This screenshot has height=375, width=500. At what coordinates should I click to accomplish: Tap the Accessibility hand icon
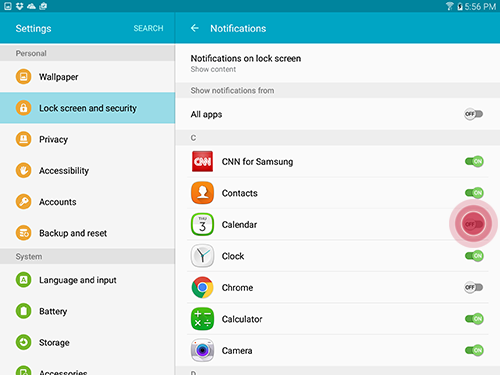pos(23,170)
